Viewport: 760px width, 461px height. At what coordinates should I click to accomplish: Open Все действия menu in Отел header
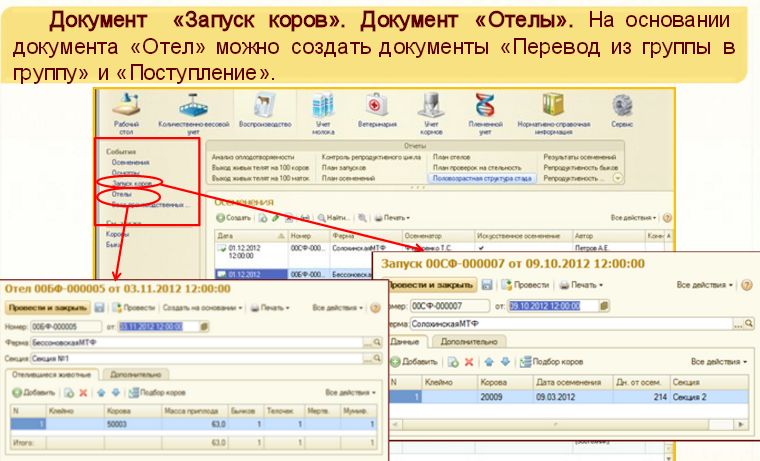point(336,309)
